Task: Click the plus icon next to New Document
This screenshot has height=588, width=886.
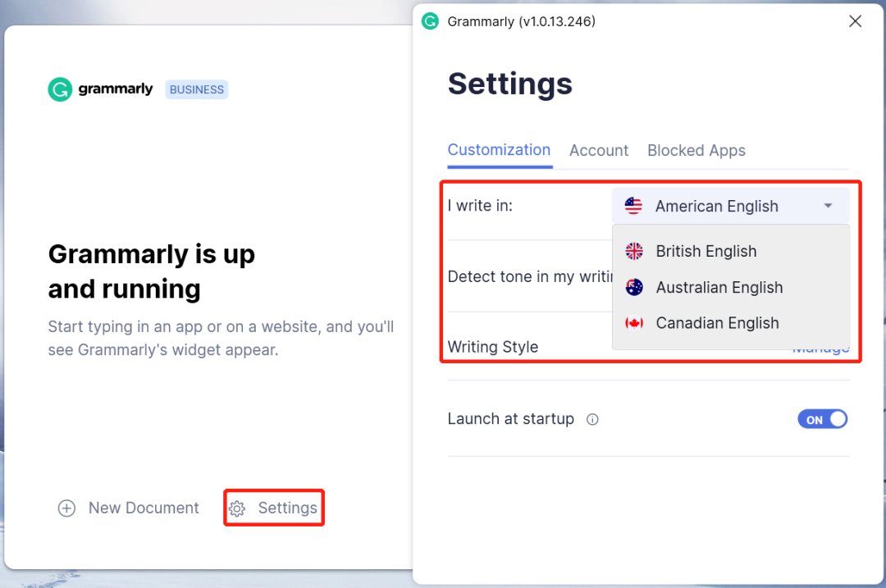Action: (x=66, y=508)
